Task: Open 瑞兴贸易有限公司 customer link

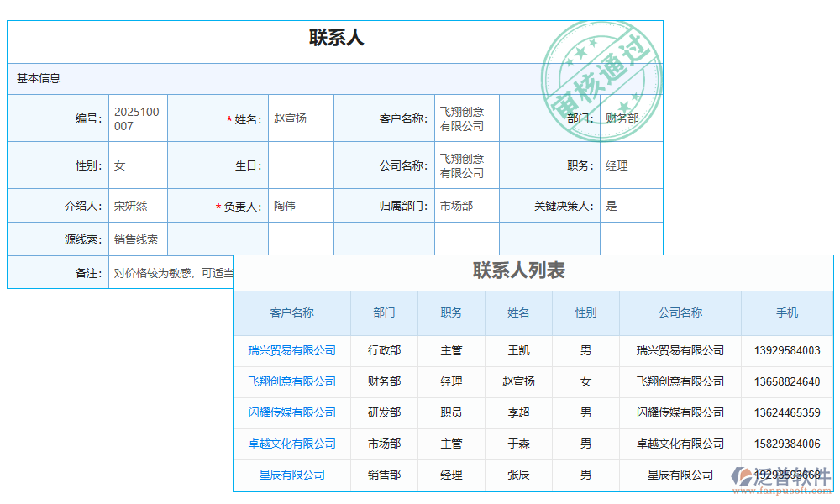Action: [291, 351]
